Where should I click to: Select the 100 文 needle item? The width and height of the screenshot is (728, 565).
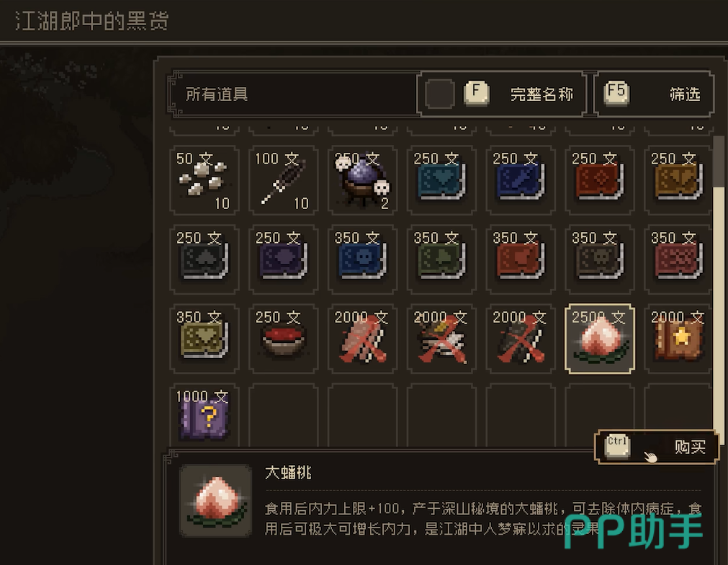tap(283, 180)
